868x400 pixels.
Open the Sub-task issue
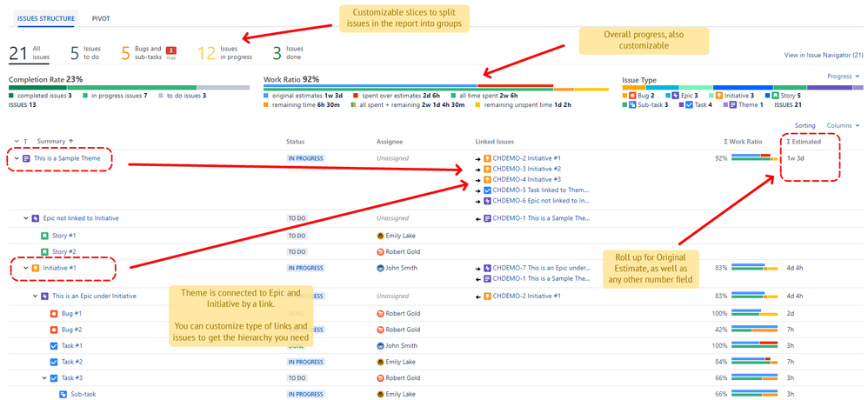coord(83,395)
